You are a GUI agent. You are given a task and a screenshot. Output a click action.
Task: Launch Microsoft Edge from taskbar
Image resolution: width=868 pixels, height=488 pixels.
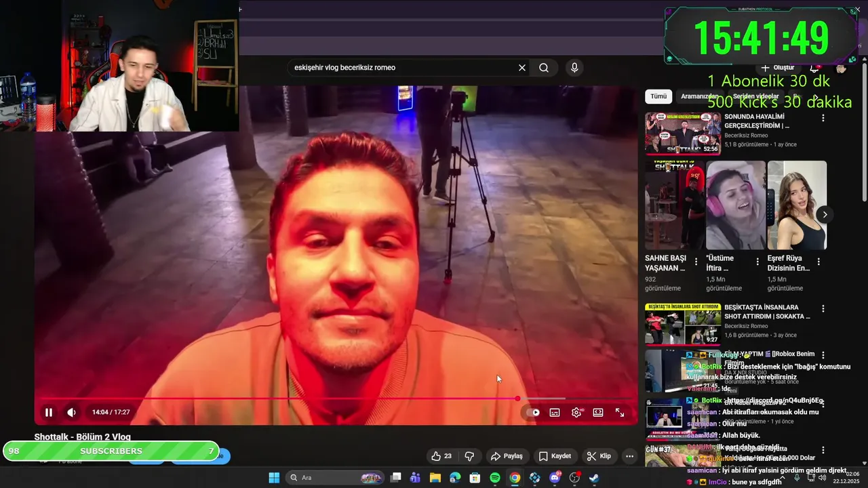[455, 478]
